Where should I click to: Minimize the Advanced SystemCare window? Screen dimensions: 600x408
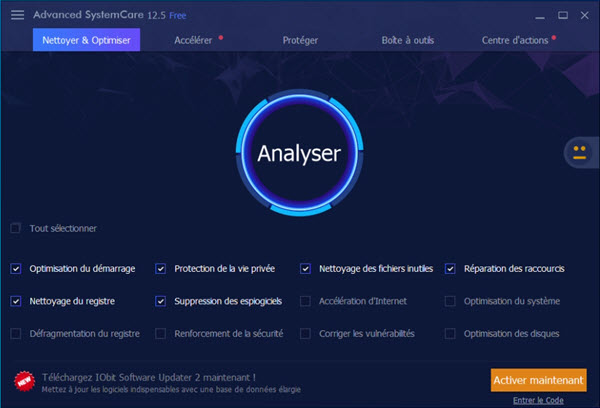pos(540,16)
